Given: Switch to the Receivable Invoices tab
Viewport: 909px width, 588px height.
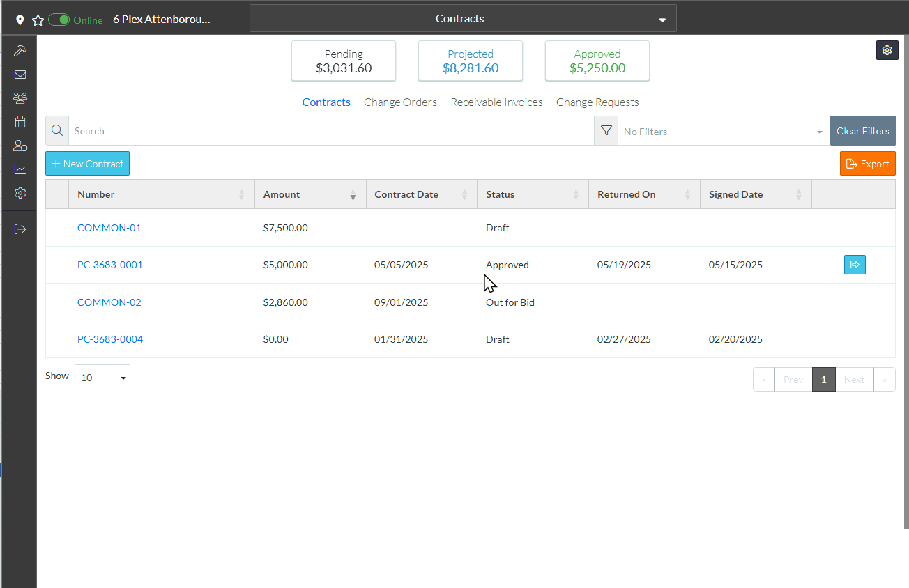Looking at the screenshot, I should (496, 102).
